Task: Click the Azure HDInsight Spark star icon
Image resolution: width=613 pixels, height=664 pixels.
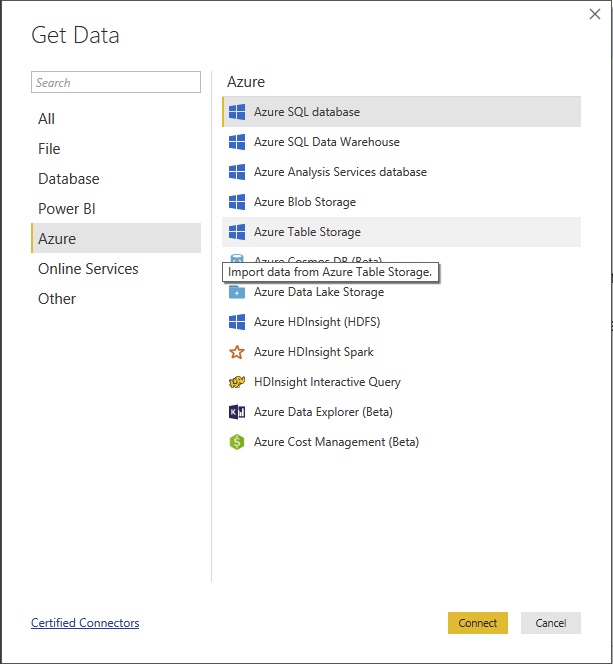Action: point(237,352)
